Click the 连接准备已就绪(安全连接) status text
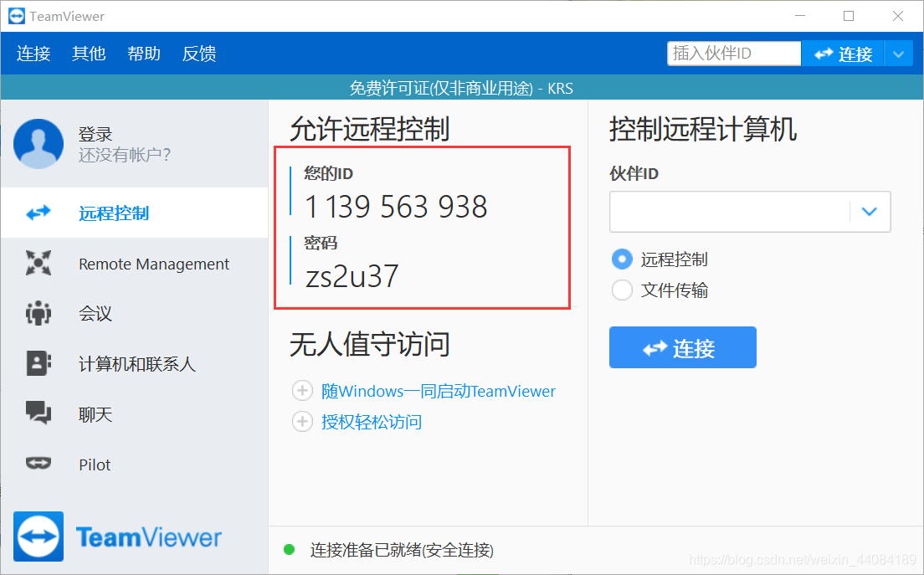Screen dimensions: 924x575 point(402,550)
